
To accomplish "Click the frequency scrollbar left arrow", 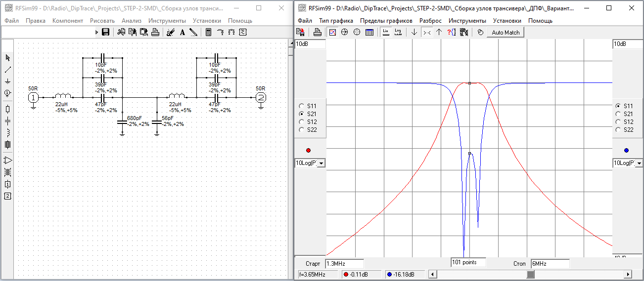I will coord(432,274).
